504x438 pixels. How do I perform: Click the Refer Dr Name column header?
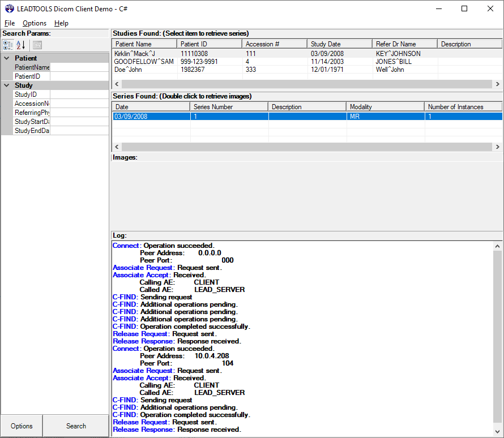tap(405, 44)
